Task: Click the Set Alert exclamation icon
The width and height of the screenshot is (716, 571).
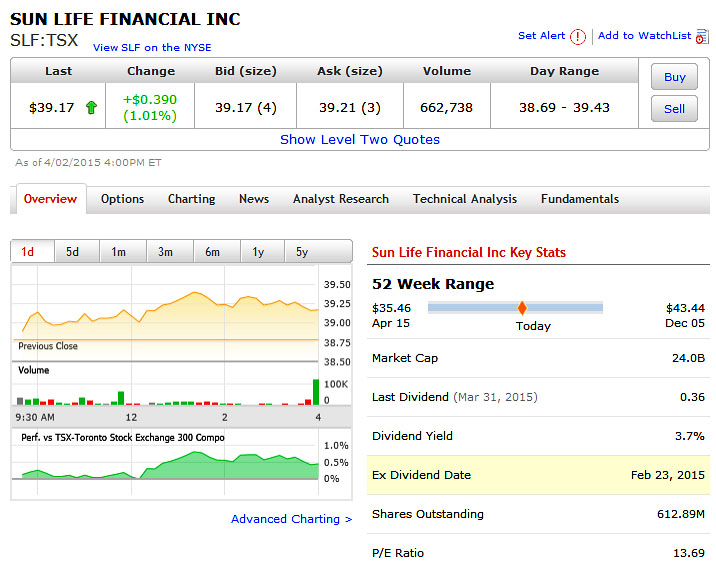Action: point(578,37)
